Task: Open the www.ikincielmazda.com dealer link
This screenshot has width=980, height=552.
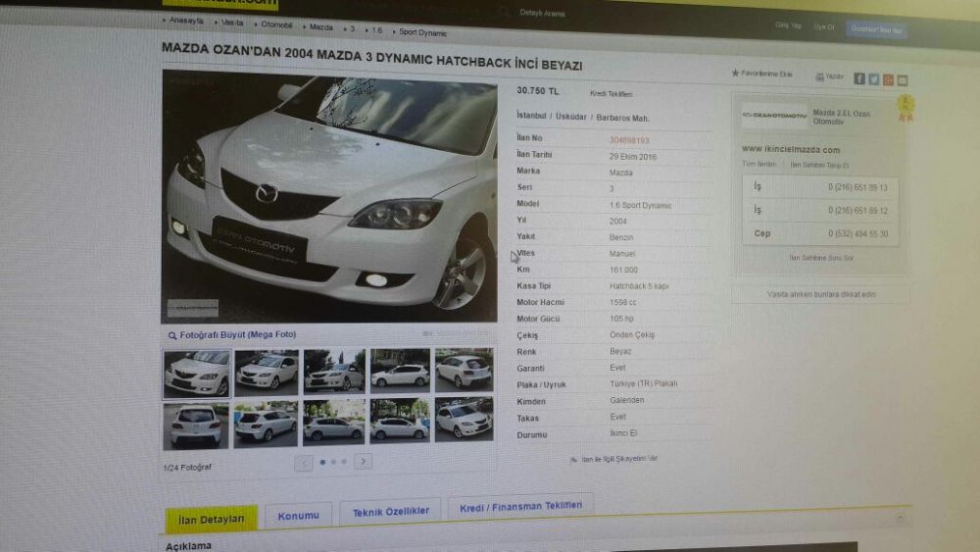Action: click(x=791, y=150)
